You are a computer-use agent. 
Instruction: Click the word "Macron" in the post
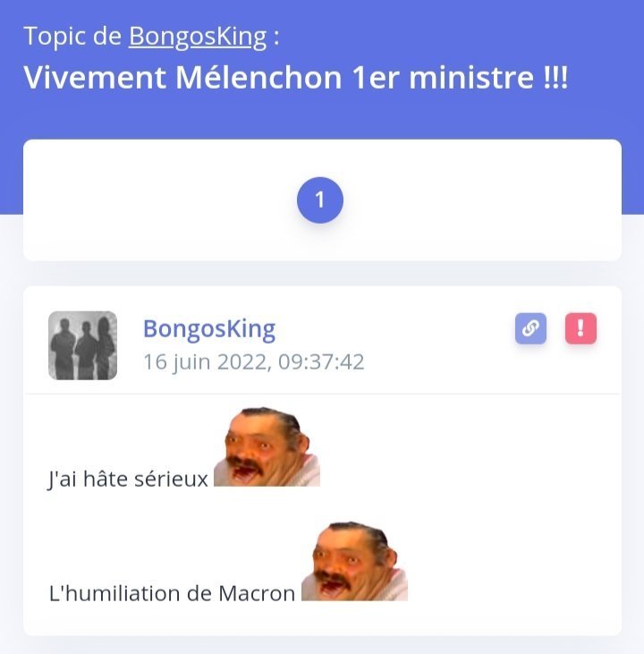coord(257,593)
